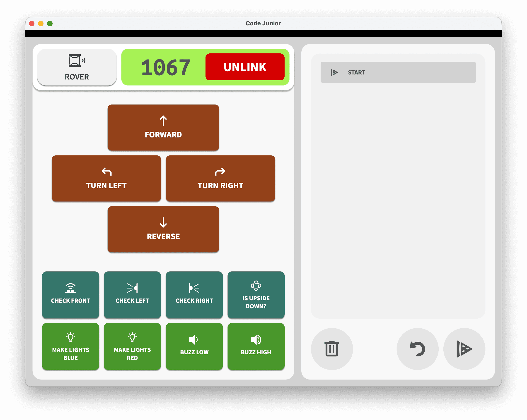Add the Check Front sensor block
The image size is (527, 420).
pyautogui.click(x=70, y=294)
